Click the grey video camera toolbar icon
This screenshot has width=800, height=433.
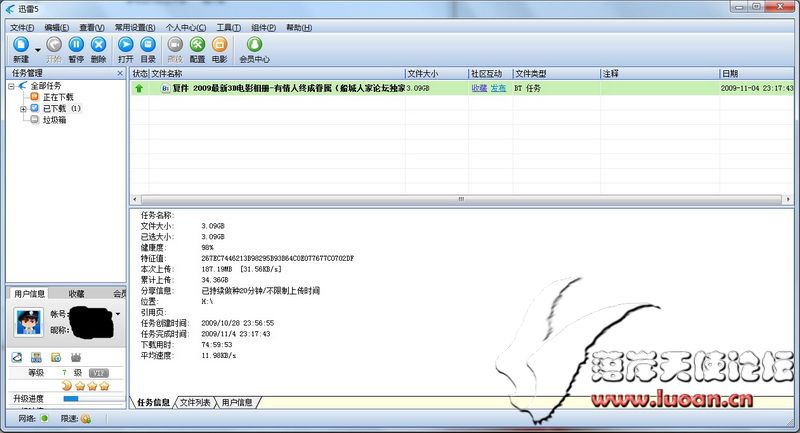click(175, 45)
